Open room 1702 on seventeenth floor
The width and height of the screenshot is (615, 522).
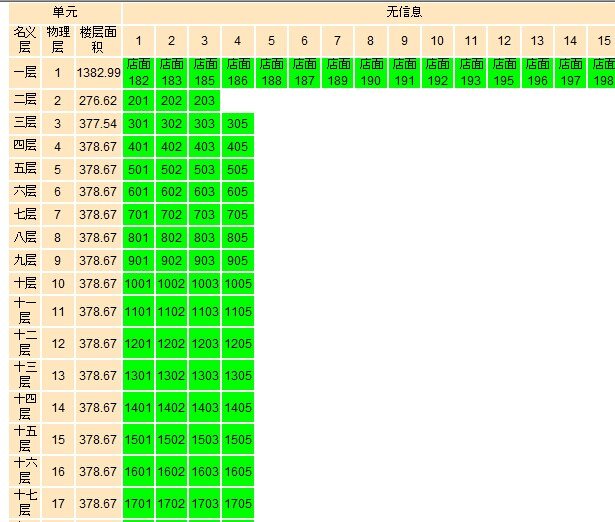(x=171, y=504)
